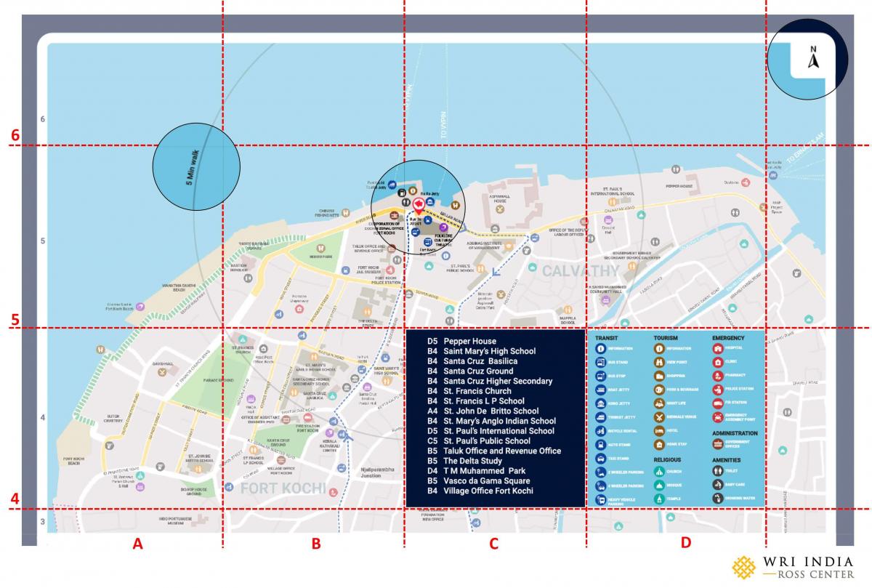Click the Fire Station emergency icon
The width and height of the screenshot is (872, 588).
(x=717, y=402)
